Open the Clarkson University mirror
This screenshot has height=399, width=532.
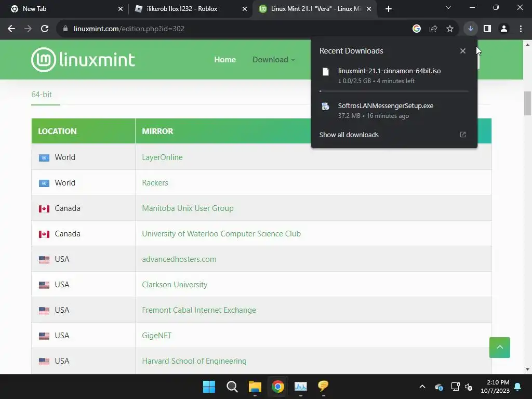tap(175, 285)
